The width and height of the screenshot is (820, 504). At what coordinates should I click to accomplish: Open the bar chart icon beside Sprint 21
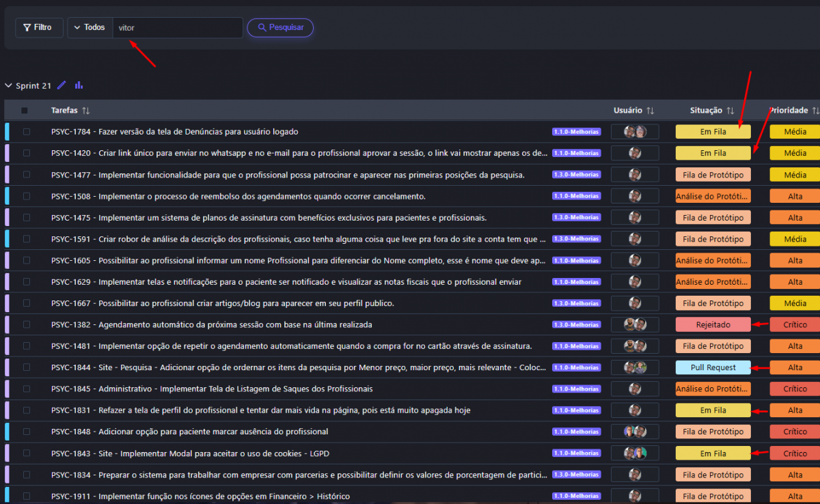point(79,85)
